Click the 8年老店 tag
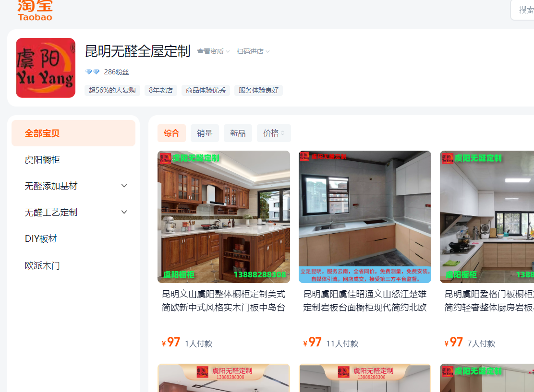The image size is (534, 392). pyautogui.click(x=161, y=90)
